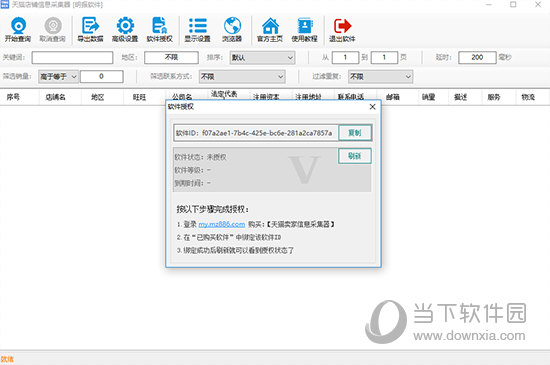Open the 排序 dropdown set to 默认

262,58
